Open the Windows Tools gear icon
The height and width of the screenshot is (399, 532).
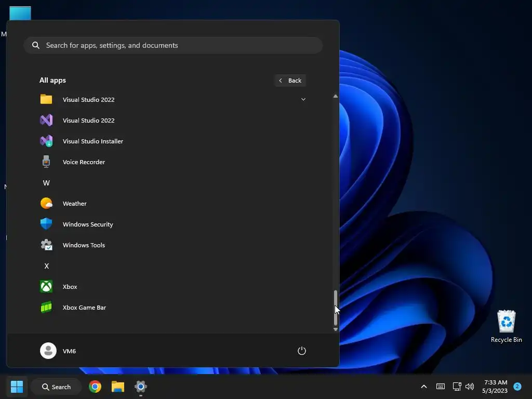click(46, 245)
